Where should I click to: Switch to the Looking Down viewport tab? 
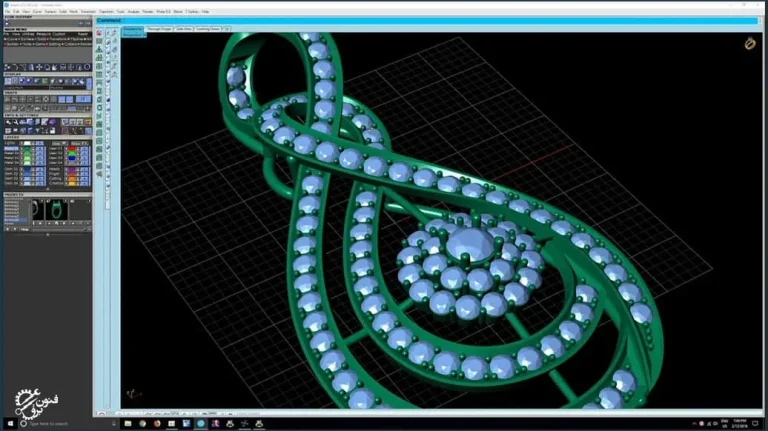[x=208, y=29]
